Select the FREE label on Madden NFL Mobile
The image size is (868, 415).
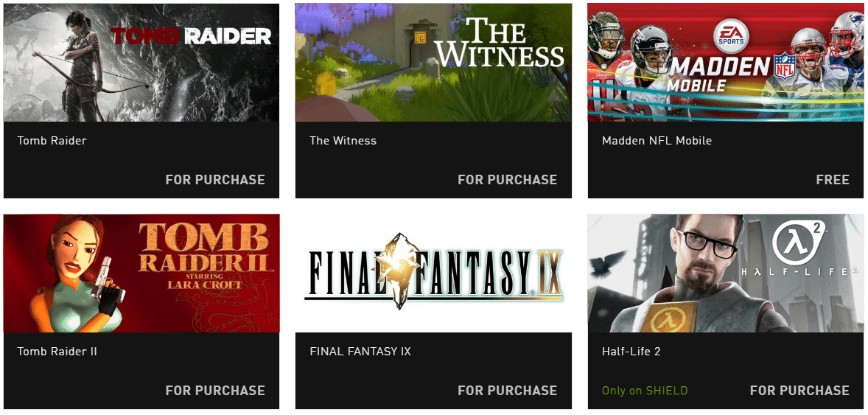coord(833,180)
